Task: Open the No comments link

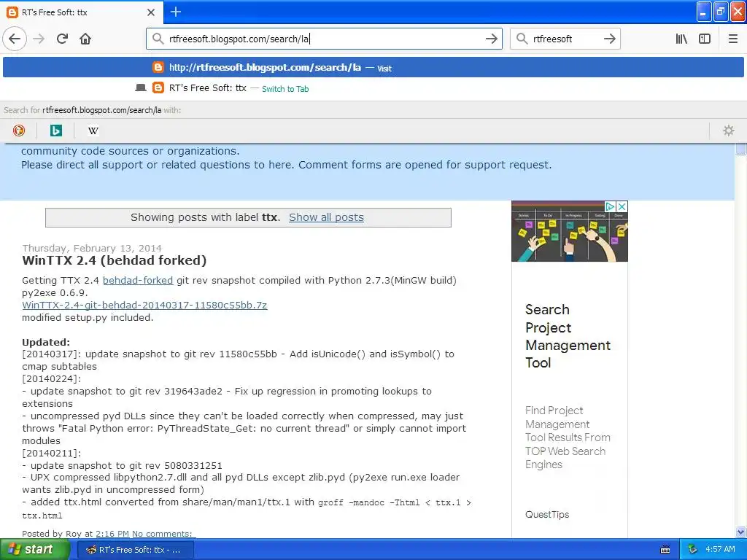Action: [x=162, y=534]
